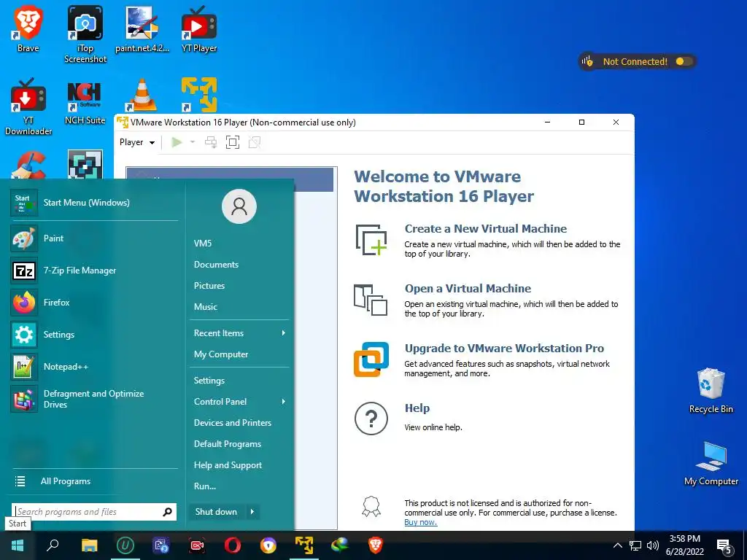Image resolution: width=747 pixels, height=560 pixels.
Task: Click the Help heading link
Action: [417, 408]
